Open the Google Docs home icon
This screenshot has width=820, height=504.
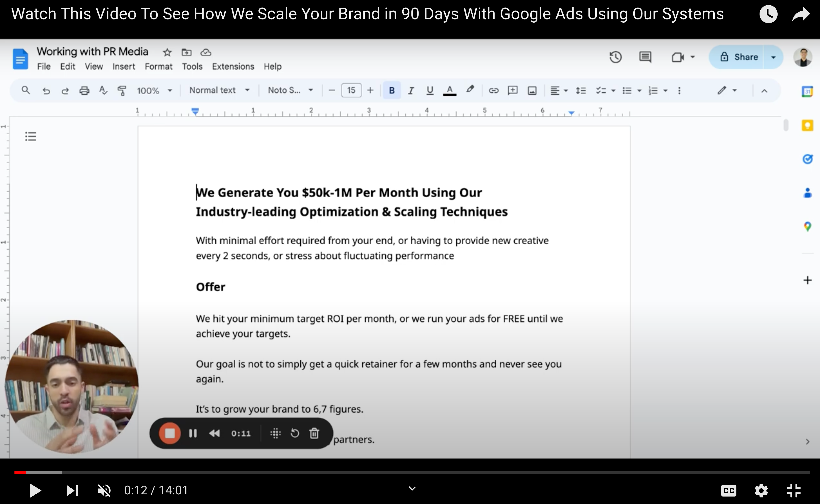tap(20, 59)
